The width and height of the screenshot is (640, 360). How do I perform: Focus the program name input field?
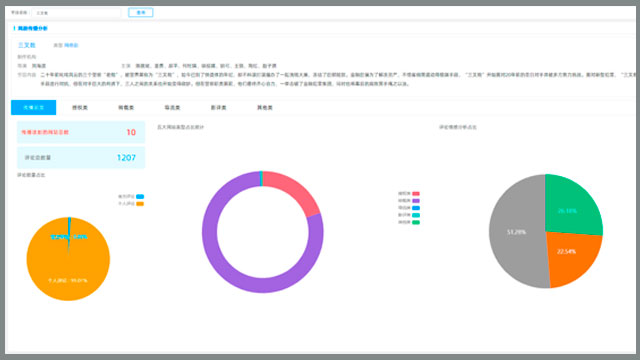tap(76, 13)
